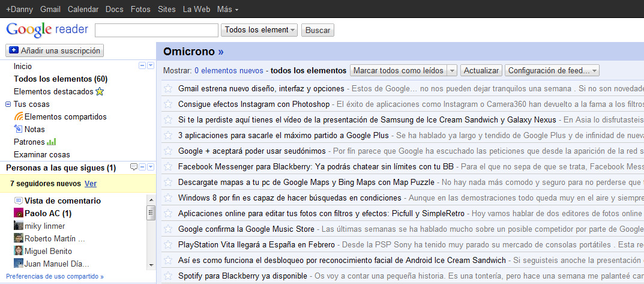Click the minimize icon next to Inicio

(142, 65)
